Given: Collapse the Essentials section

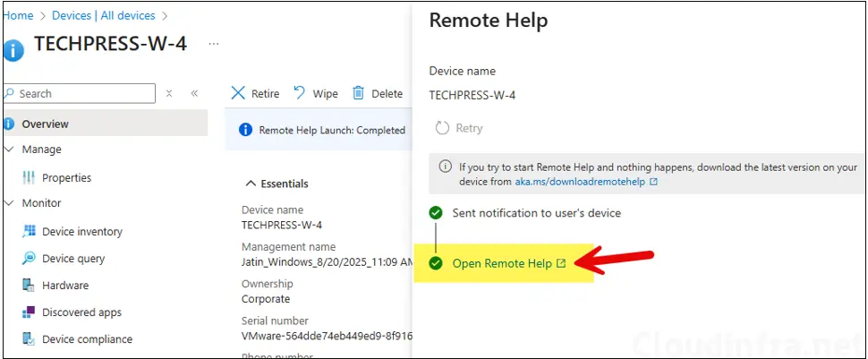Looking at the screenshot, I should point(250,184).
